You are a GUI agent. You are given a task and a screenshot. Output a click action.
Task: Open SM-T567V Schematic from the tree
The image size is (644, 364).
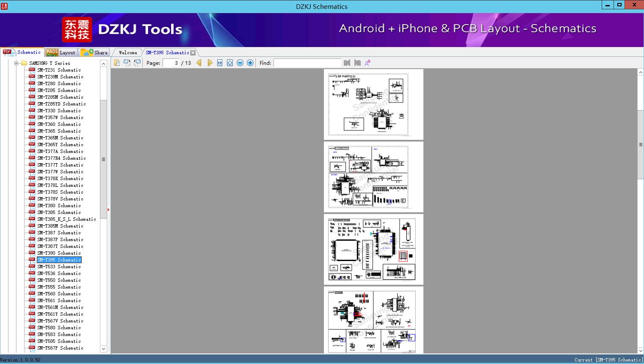(x=60, y=321)
